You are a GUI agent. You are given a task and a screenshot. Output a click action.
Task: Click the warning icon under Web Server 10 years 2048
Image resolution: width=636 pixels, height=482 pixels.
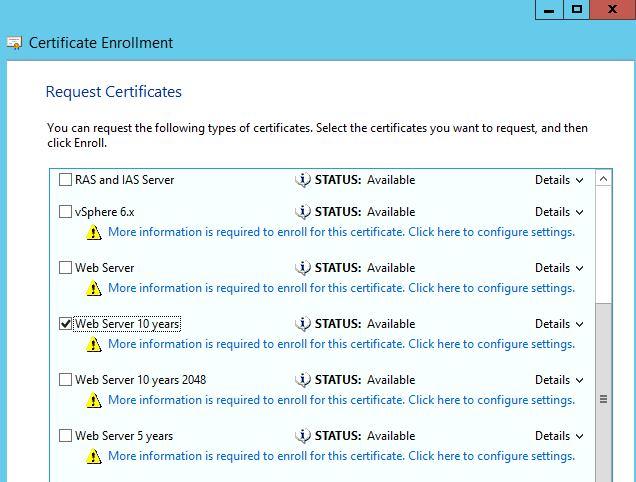point(94,400)
